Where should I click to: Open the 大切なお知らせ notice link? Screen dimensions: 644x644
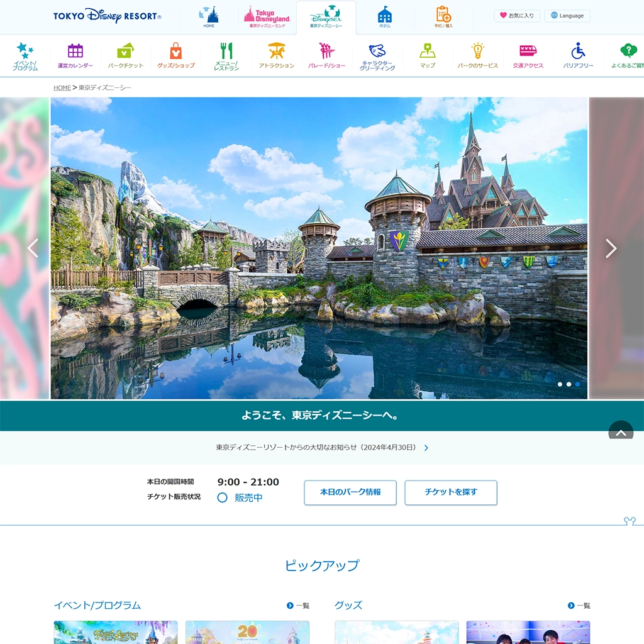[x=322, y=447]
